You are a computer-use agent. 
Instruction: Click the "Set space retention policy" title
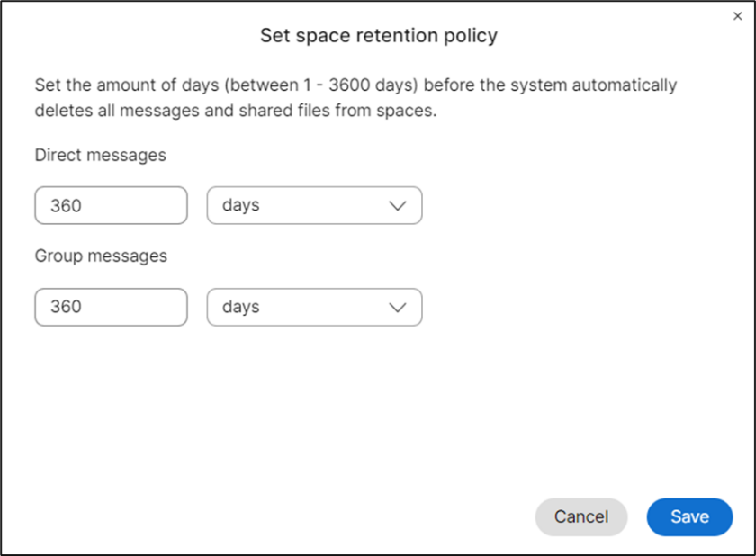point(378,36)
